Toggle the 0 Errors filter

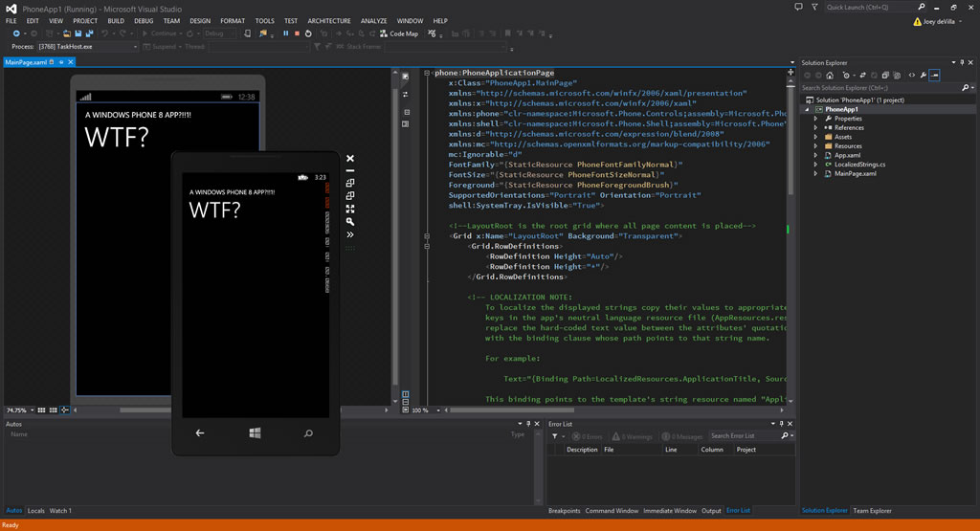point(588,436)
